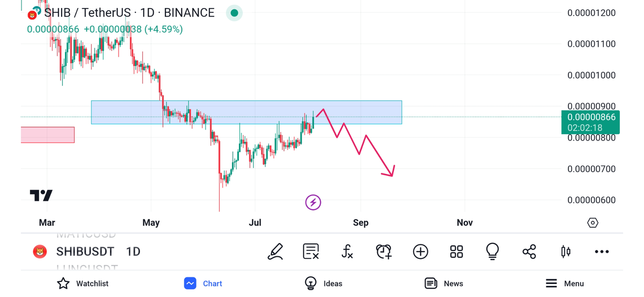Change the 1D time interval
The height and width of the screenshot is (297, 644).
(x=133, y=251)
